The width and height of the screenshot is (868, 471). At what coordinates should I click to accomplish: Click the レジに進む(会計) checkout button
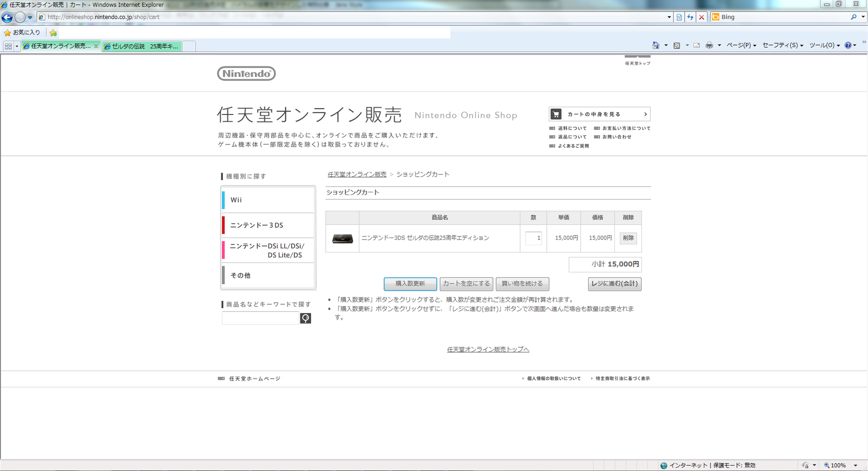[615, 284]
